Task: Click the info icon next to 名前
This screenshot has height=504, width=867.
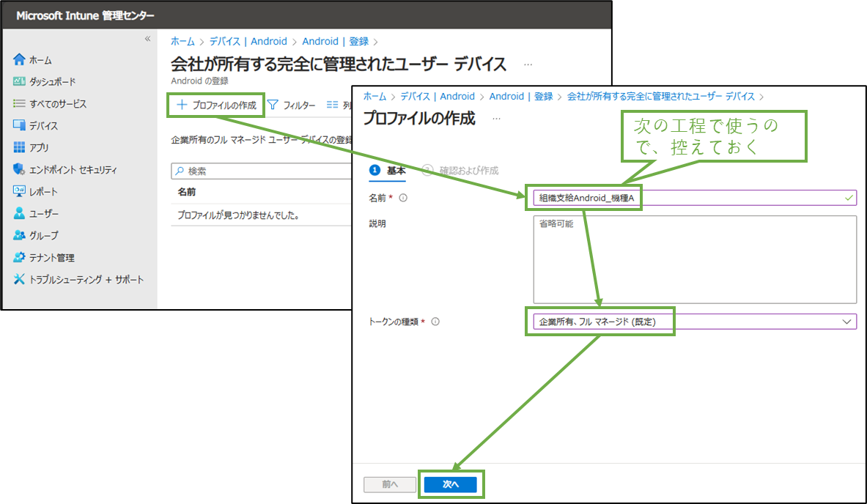Action: [x=403, y=198]
